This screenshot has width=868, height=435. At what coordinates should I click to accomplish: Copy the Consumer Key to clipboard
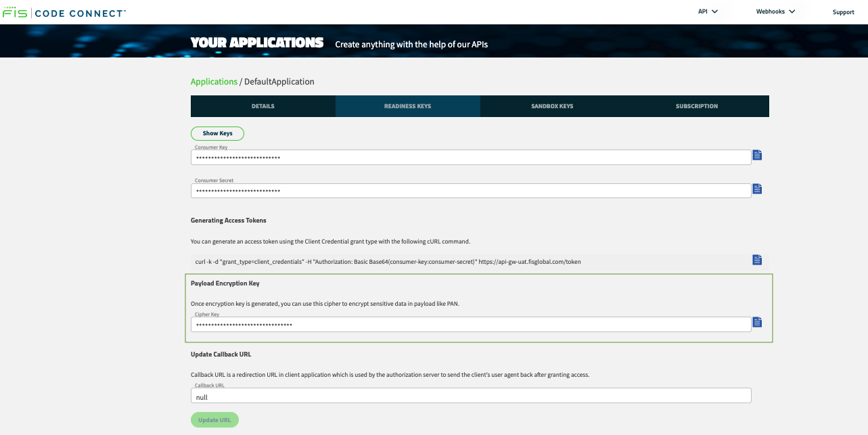pyautogui.click(x=756, y=155)
